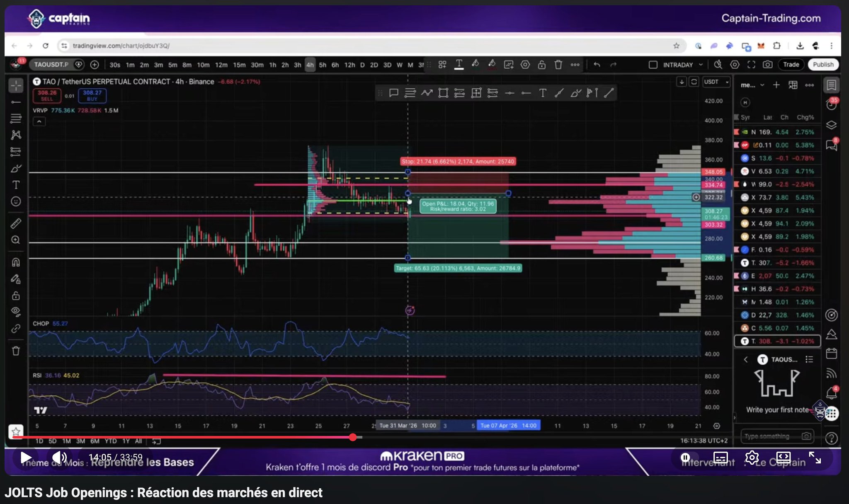This screenshot has height=504, width=849.
Task: Toggle closed captions in video player
Action: (x=720, y=458)
